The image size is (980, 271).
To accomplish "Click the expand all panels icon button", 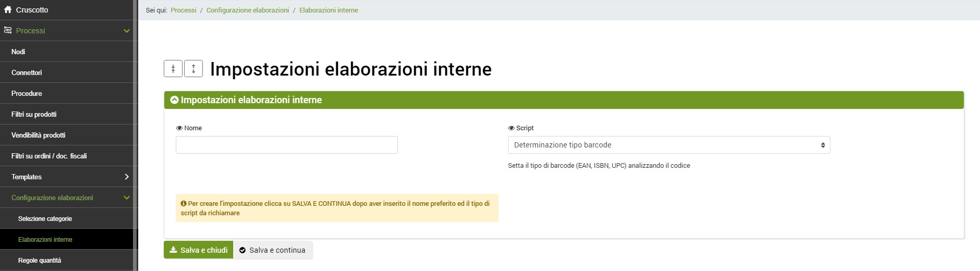I will pos(193,69).
